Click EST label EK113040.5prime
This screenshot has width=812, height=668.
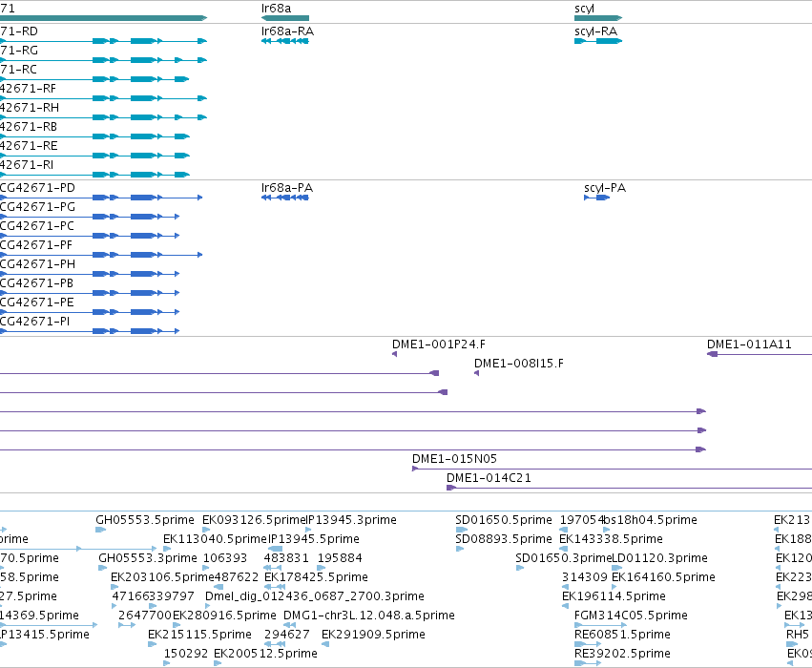point(215,539)
